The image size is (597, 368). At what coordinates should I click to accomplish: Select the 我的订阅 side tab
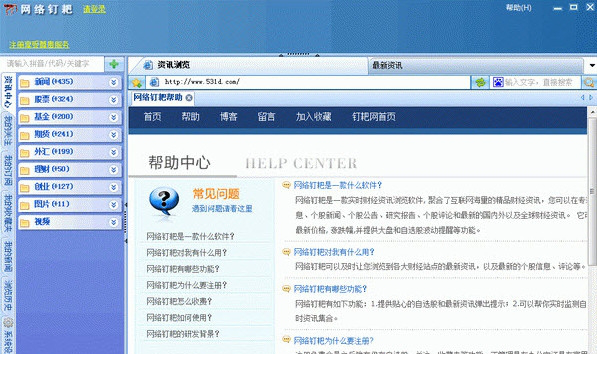point(8,170)
